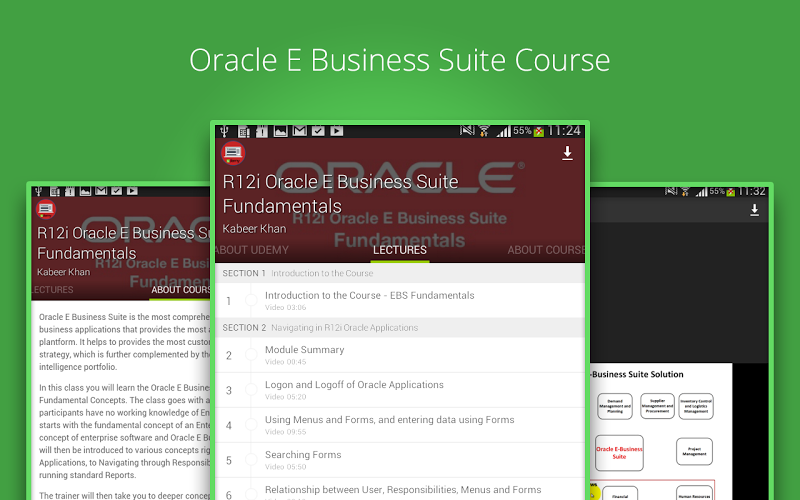Viewport: 800px width, 500px height.
Task: Tap Section 2 Navigating in R12i header
Action: click(x=399, y=328)
